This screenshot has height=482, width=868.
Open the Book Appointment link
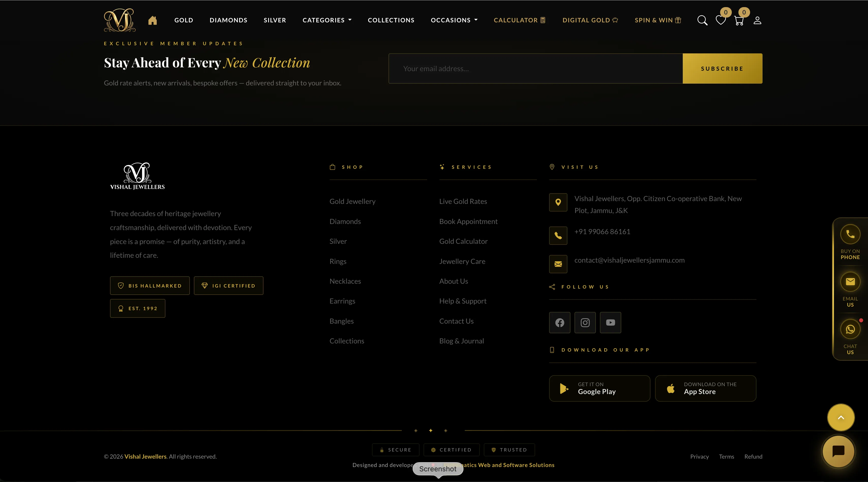468,221
